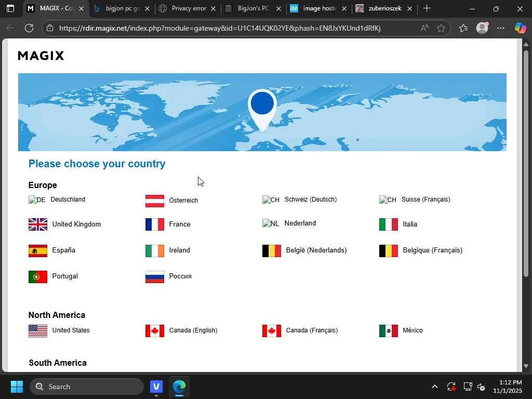Click the MAGIX logo
Screen dimensions: 532x399
(41, 56)
